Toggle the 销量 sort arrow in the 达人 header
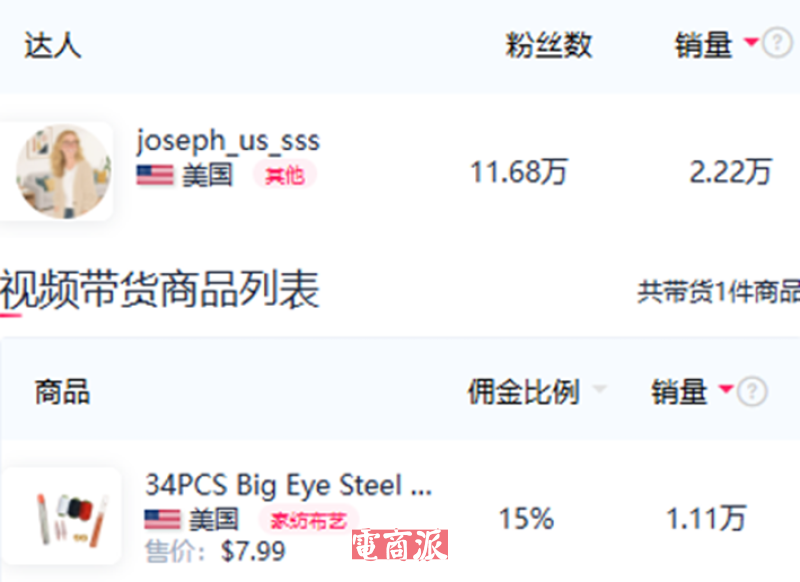800x582 pixels. 752,44
